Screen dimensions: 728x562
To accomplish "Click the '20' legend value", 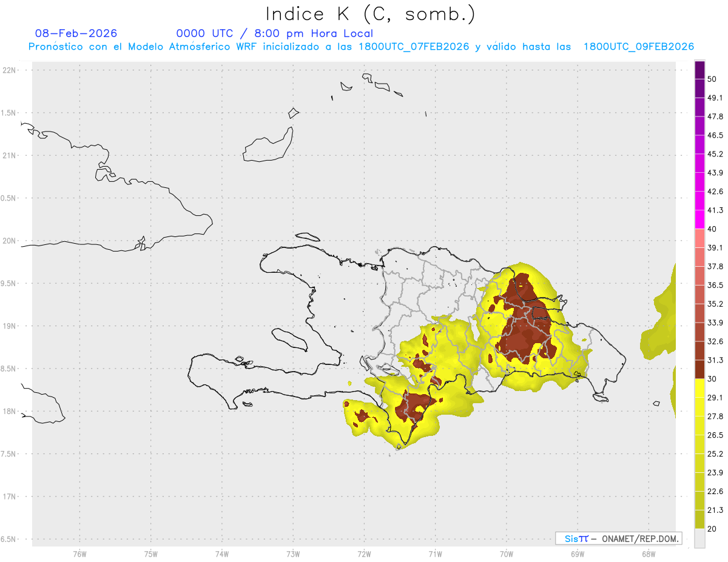I will coord(712,529).
